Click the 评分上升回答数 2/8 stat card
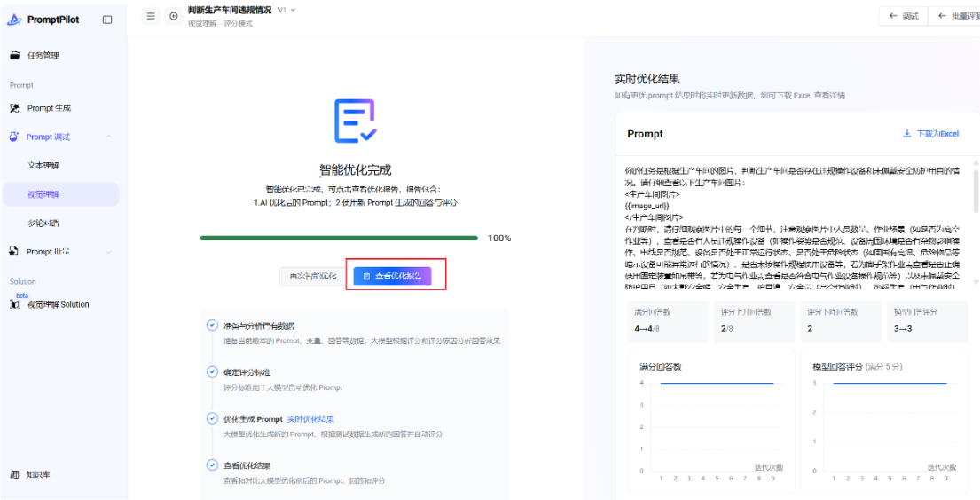Image resolution: width=980 pixels, height=500 pixels. pos(755,321)
